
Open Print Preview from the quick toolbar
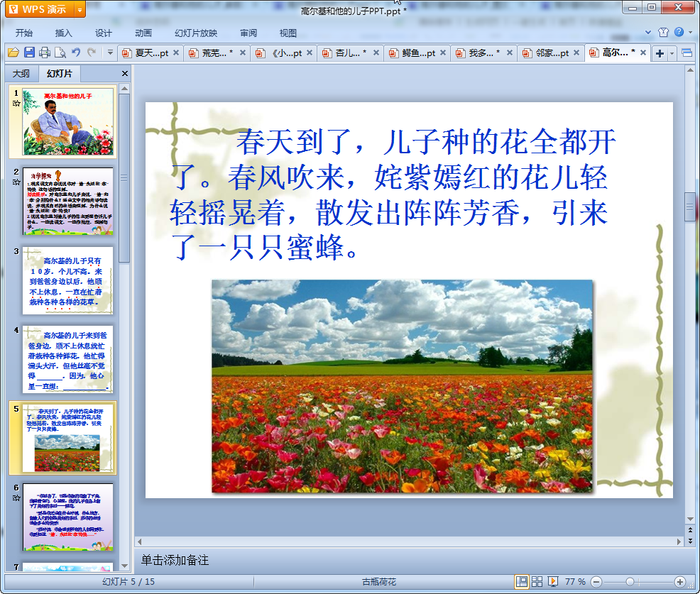(x=60, y=53)
